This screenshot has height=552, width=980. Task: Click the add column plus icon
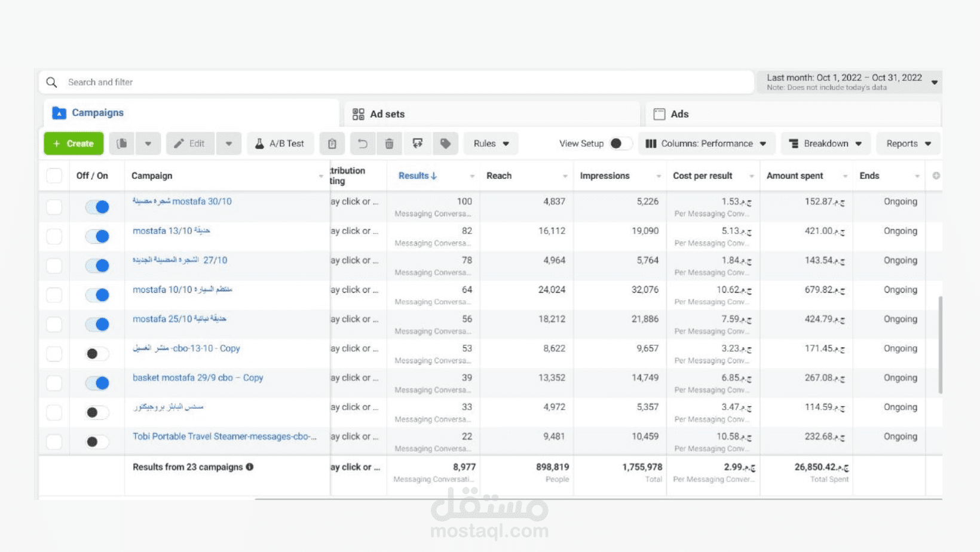[x=936, y=176]
